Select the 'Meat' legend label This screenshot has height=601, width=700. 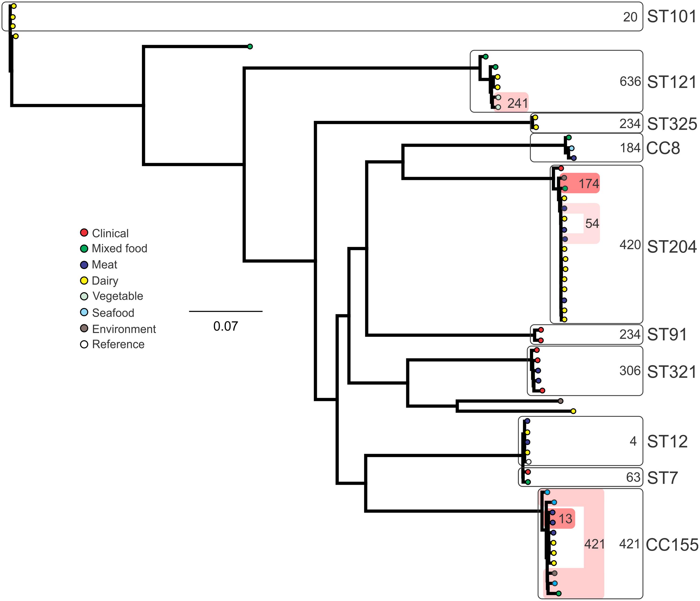[x=104, y=264]
